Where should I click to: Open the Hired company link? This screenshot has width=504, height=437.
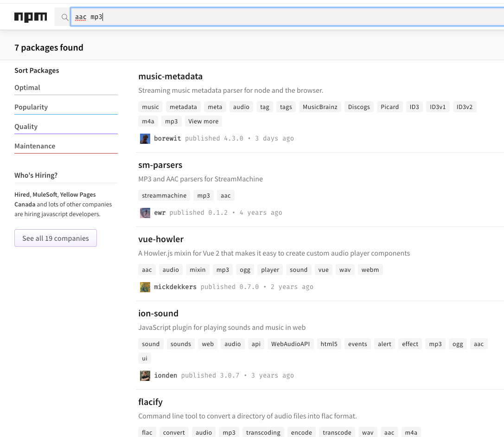click(x=22, y=194)
